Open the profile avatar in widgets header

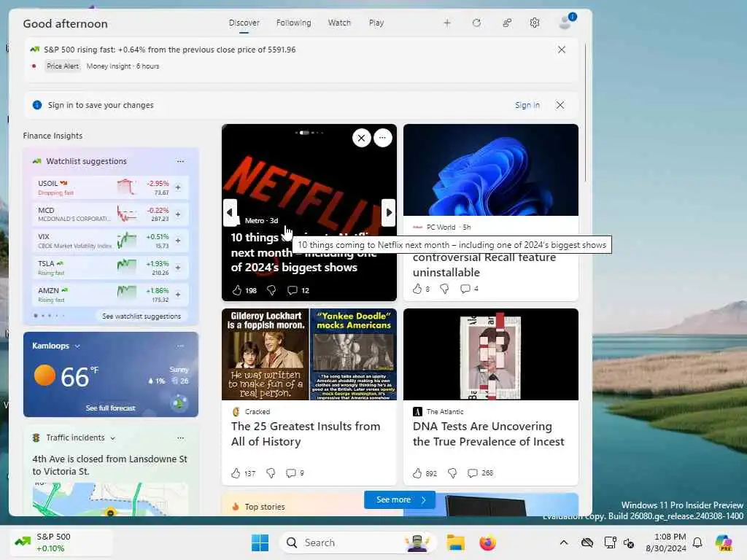(x=566, y=22)
